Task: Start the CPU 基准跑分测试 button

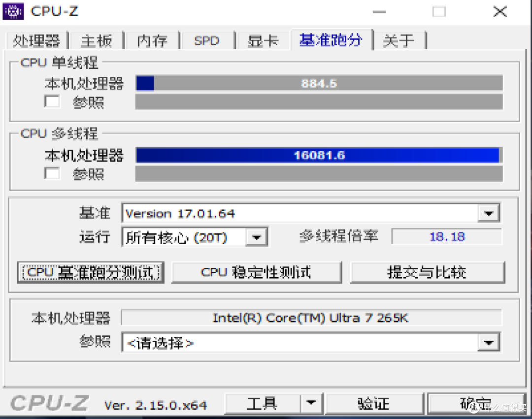Action: 91,272
